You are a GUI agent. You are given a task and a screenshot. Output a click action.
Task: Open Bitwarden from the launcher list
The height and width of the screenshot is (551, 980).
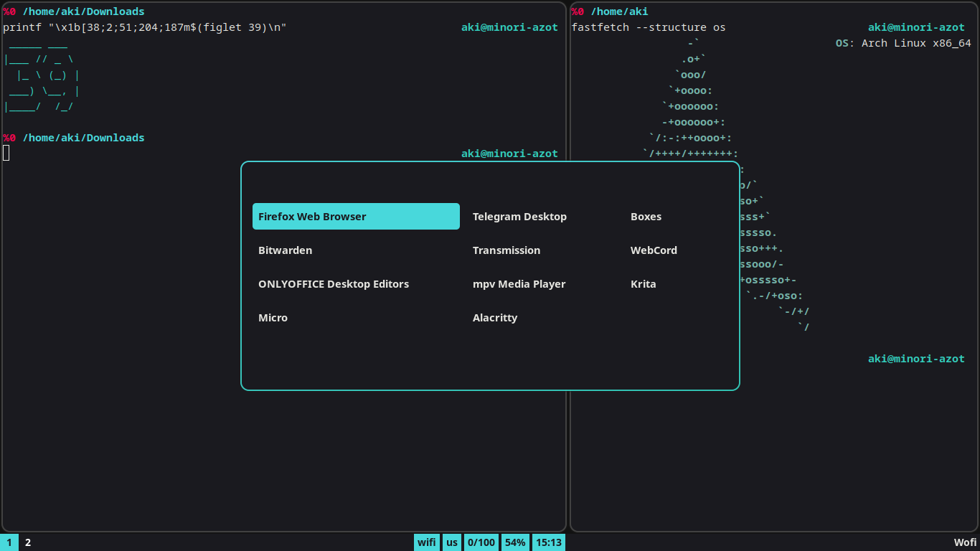point(285,250)
